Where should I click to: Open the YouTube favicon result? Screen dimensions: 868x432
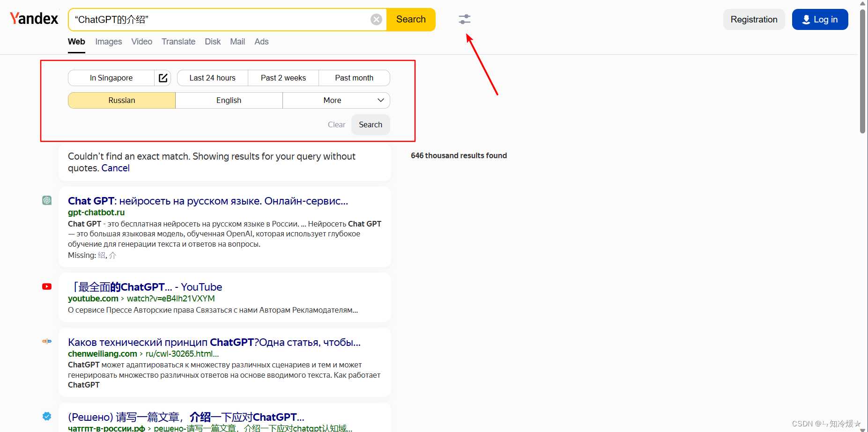click(x=47, y=286)
